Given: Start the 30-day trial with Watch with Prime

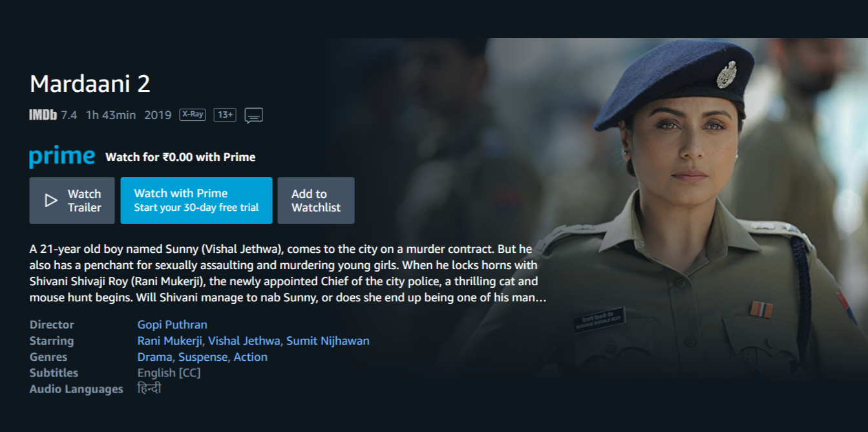Looking at the screenshot, I should tap(196, 200).
